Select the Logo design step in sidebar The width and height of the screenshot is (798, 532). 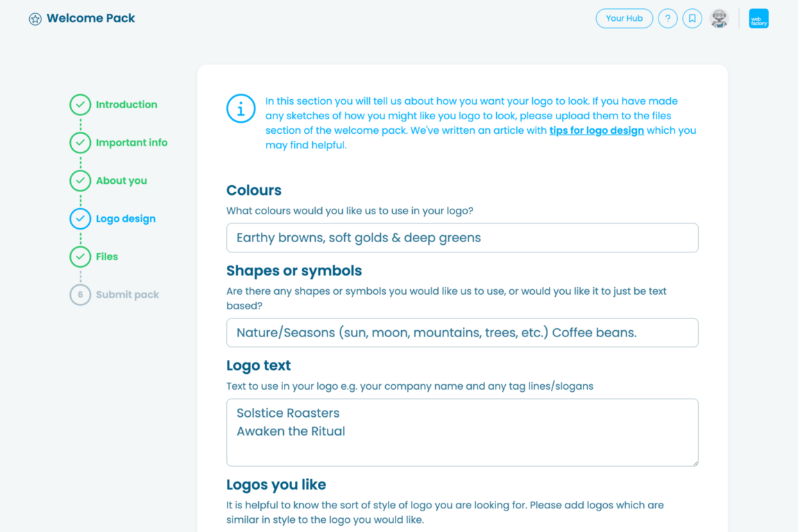pyautogui.click(x=125, y=218)
